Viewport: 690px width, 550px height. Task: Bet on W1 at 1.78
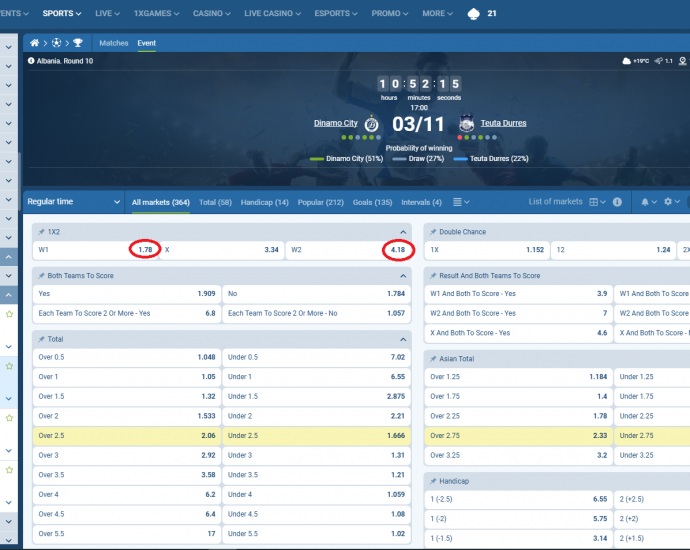tap(95, 250)
